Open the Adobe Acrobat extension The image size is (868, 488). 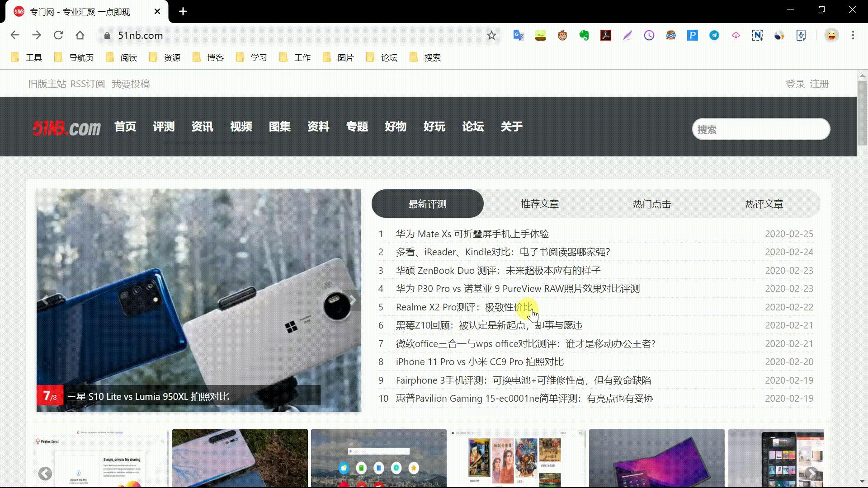click(x=605, y=35)
